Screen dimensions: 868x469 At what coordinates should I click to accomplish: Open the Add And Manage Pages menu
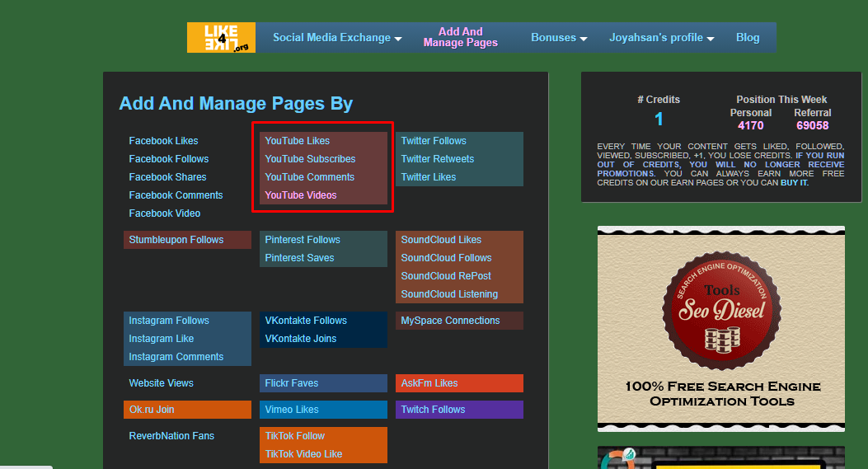pos(461,37)
